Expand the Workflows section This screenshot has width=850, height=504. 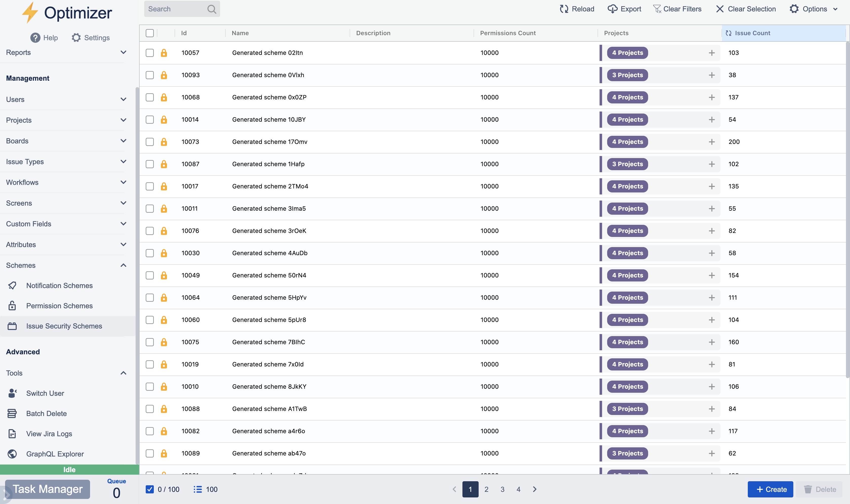pyautogui.click(x=123, y=182)
